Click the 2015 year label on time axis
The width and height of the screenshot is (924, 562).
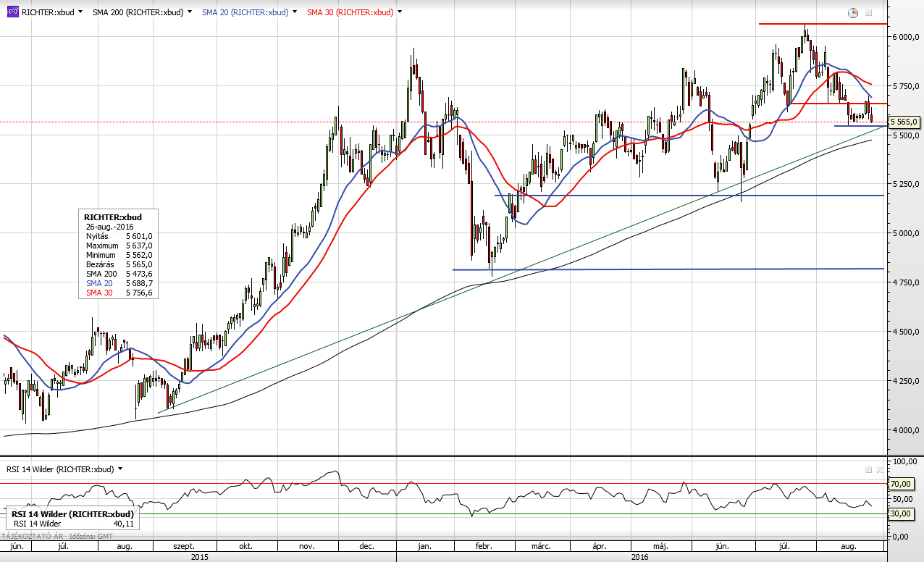(199, 557)
